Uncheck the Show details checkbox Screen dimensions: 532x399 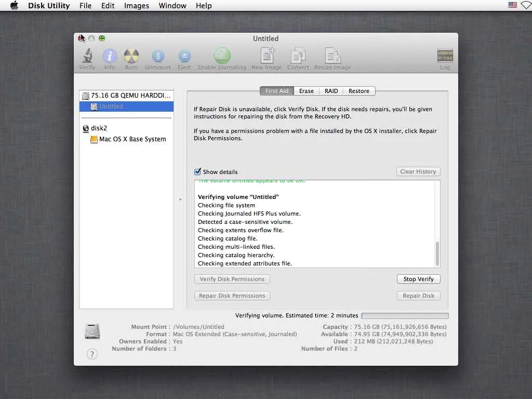(x=197, y=171)
